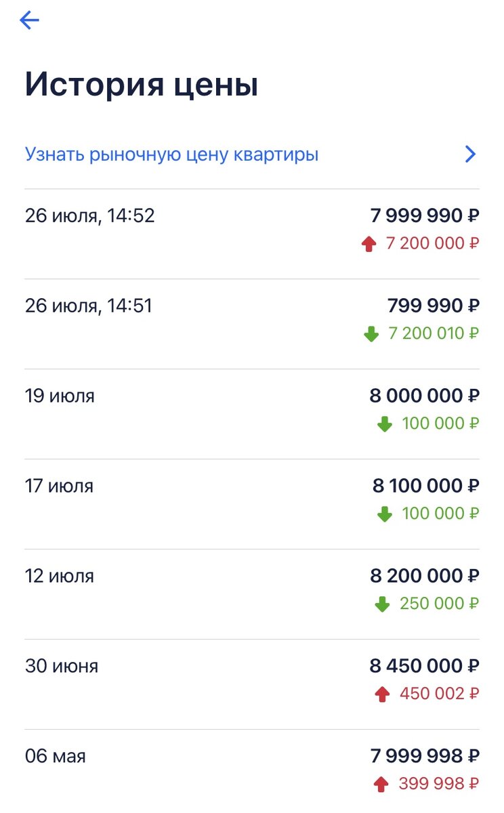
Task: Tap the back arrow icon
Action: pos(30,21)
